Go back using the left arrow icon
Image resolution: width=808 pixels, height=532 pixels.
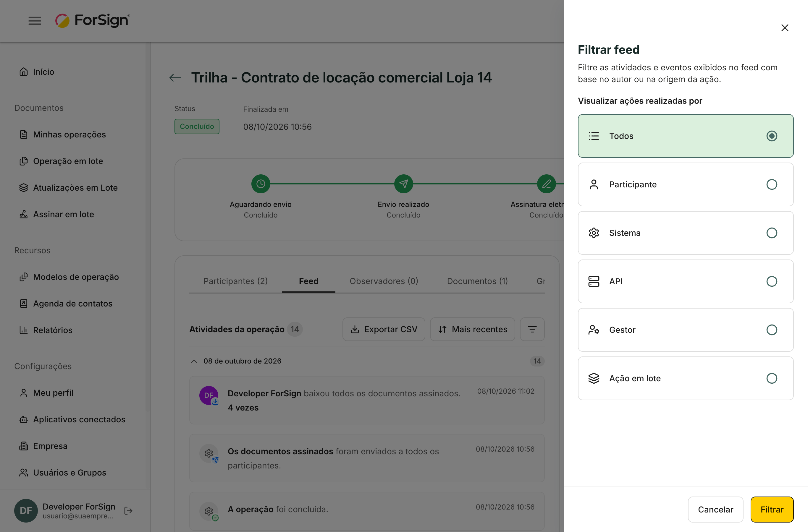[x=175, y=78]
